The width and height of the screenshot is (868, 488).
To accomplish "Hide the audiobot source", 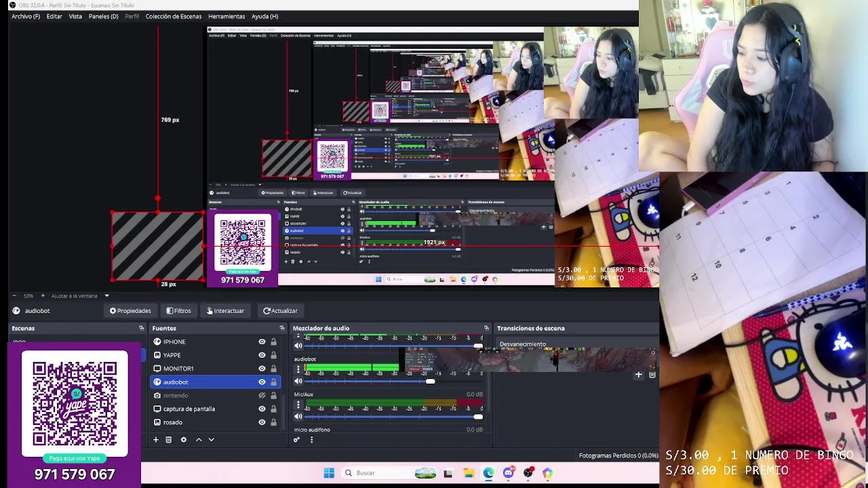I will coord(262,382).
